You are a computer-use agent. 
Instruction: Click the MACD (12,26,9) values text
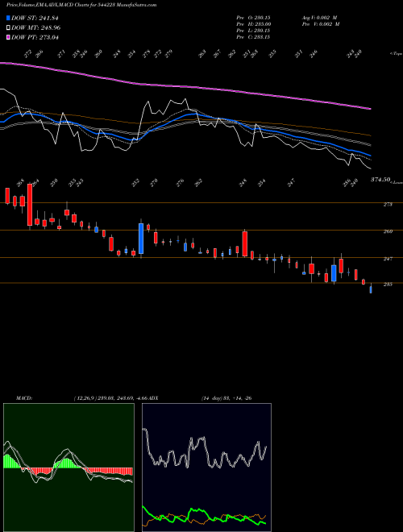click(110, 398)
